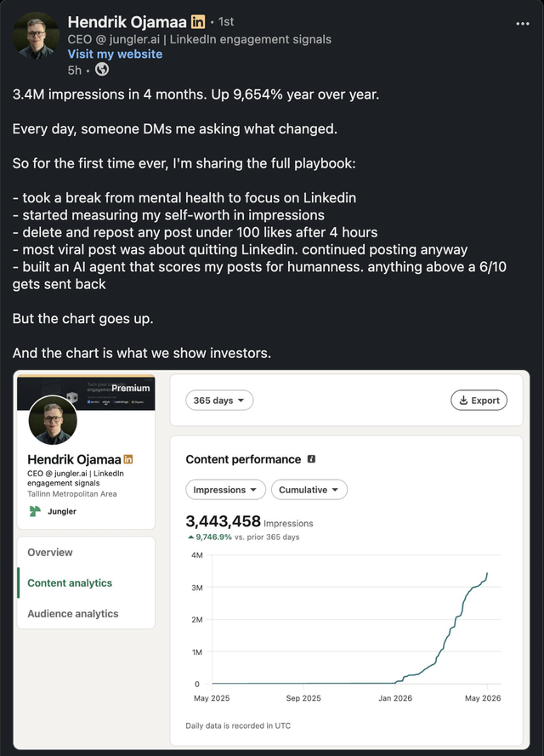Expand the Cumulative view dropdown

pos(309,490)
